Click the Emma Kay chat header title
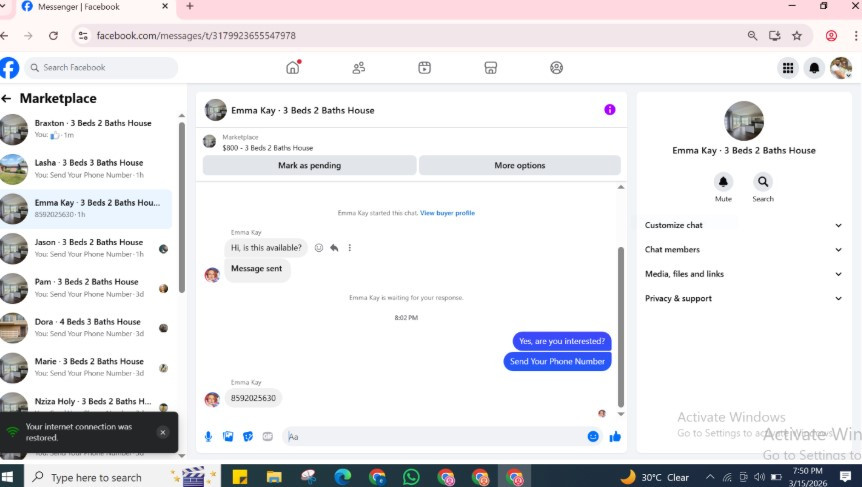This screenshot has width=862, height=487. coord(302,110)
